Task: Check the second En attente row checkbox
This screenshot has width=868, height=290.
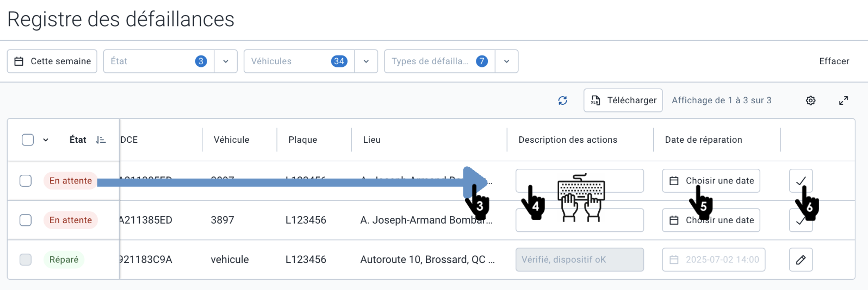Action: coord(26,220)
